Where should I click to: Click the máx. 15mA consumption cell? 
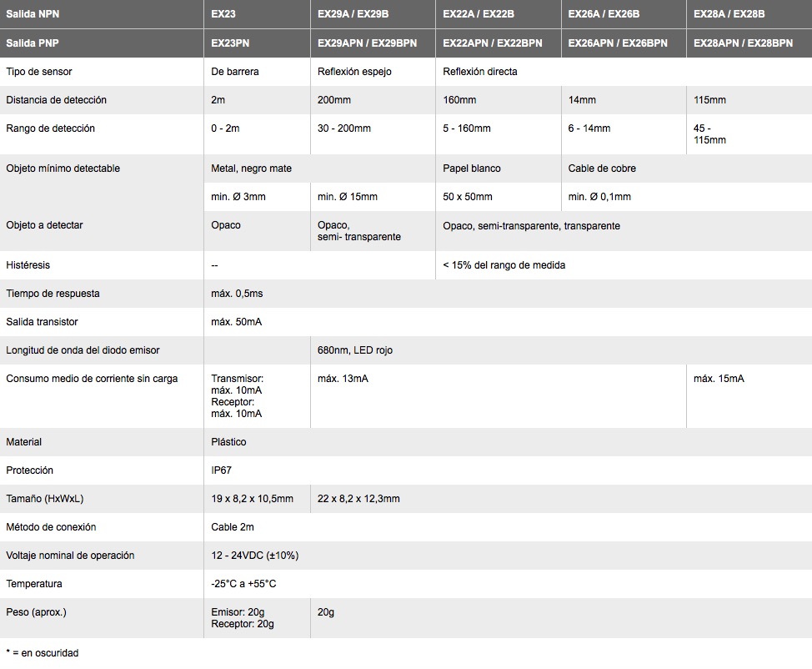(719, 379)
